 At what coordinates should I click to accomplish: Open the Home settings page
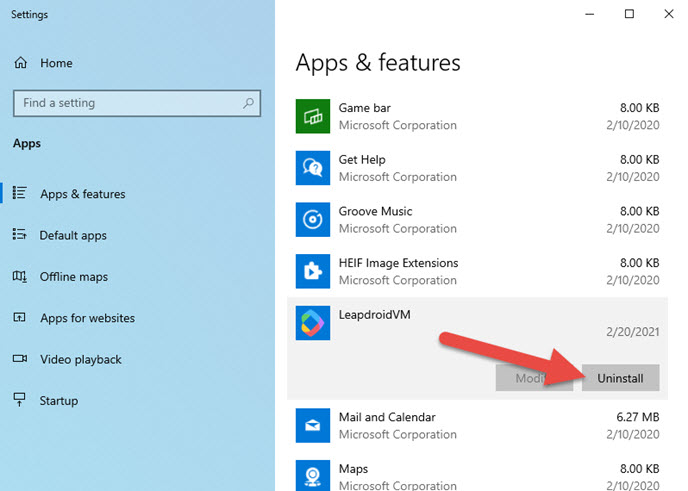click(56, 63)
